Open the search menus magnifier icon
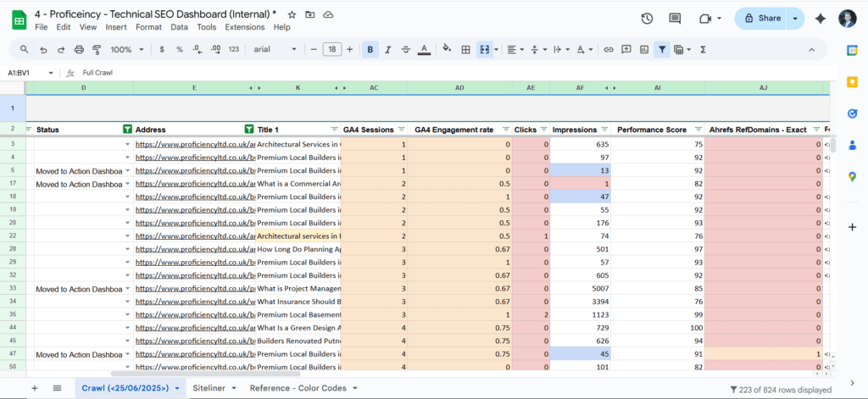The height and width of the screenshot is (399, 868). 24,49
